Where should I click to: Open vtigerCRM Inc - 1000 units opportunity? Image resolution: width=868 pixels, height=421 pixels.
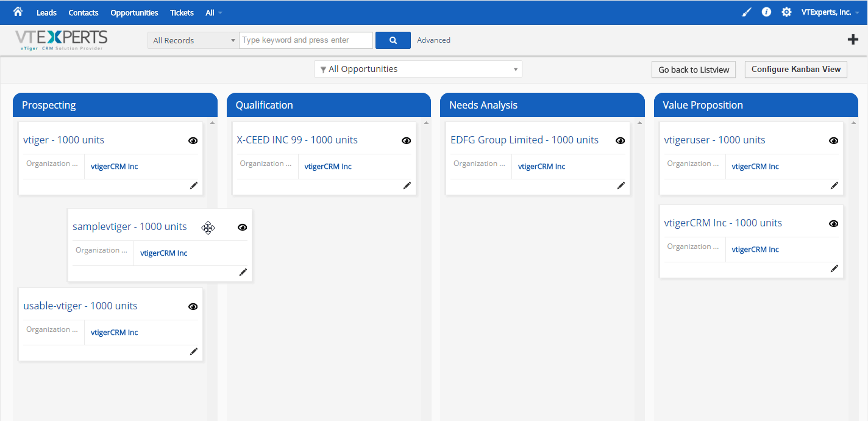[723, 223]
